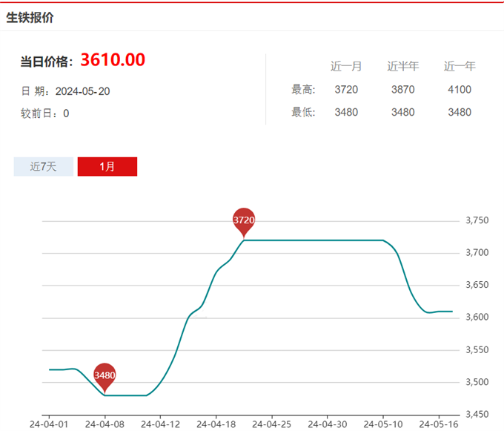Click the y-axis label 3,650
Viewport: 504px width, 431px height.
coord(477,285)
